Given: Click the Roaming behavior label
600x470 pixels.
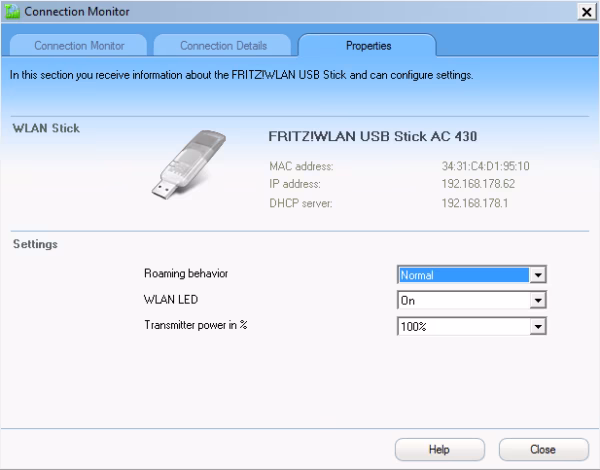Looking at the screenshot, I should click(x=186, y=273).
